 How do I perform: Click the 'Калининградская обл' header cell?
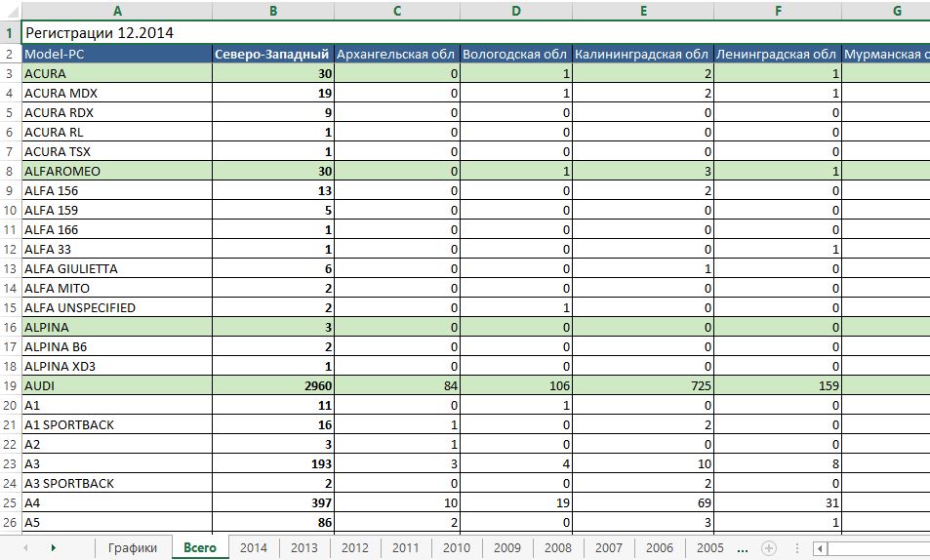pos(643,54)
